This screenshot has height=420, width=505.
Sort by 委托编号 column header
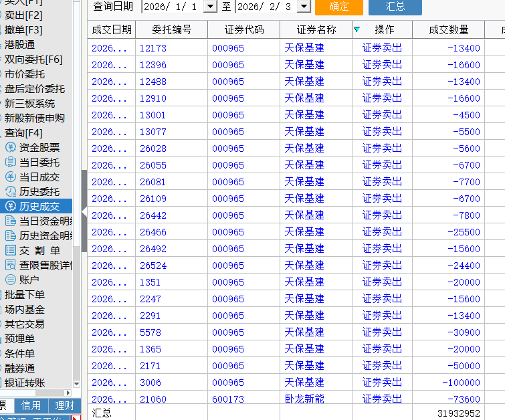[172, 29]
